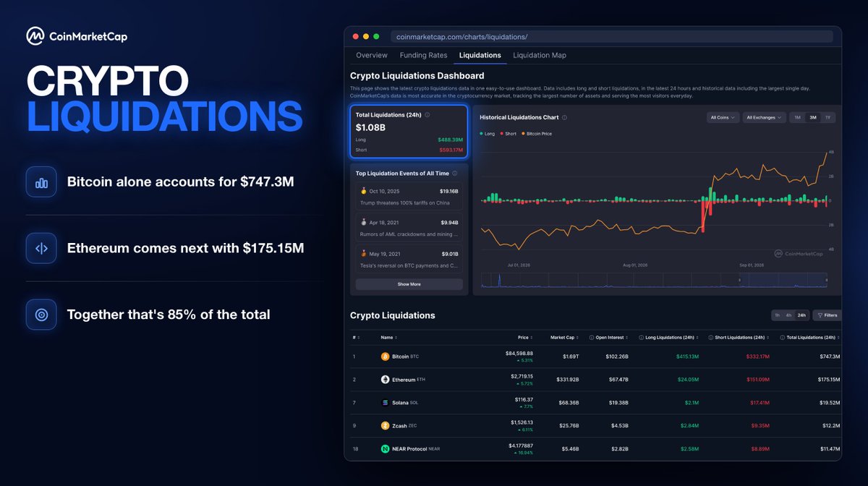This screenshot has height=486, width=868.
Task: Click the gold medal icon for Oct 10, 2025
Action: (x=363, y=192)
